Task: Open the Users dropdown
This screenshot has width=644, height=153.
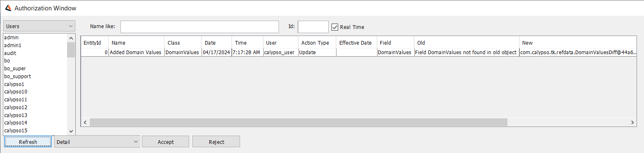Action: [x=39, y=26]
